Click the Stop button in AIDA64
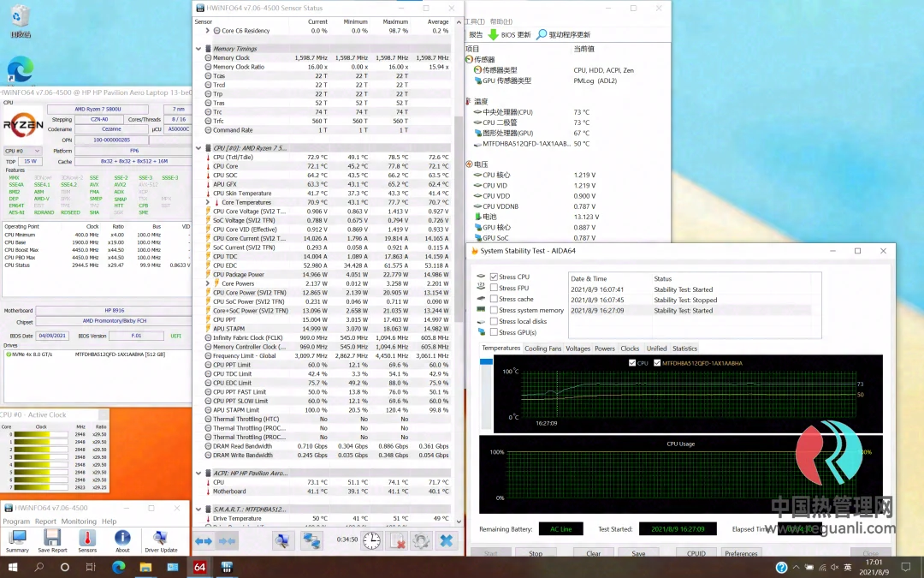Viewport: 924px width, 578px height. coord(535,553)
